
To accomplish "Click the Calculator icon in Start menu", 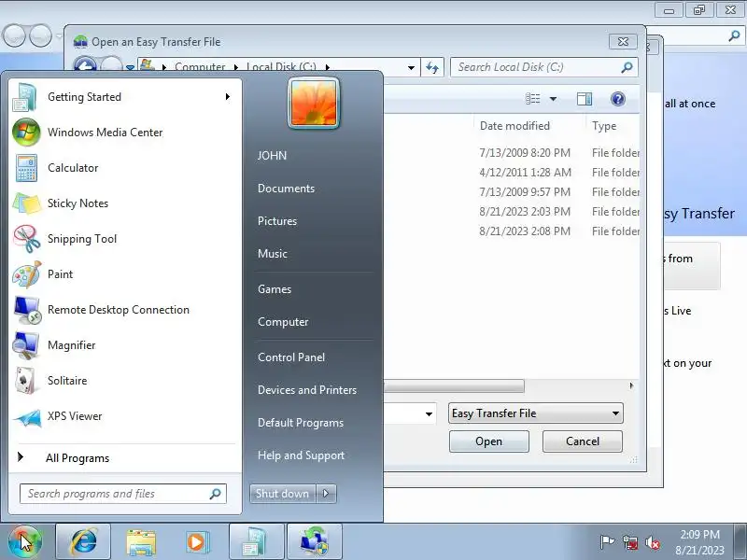I will click(x=26, y=168).
